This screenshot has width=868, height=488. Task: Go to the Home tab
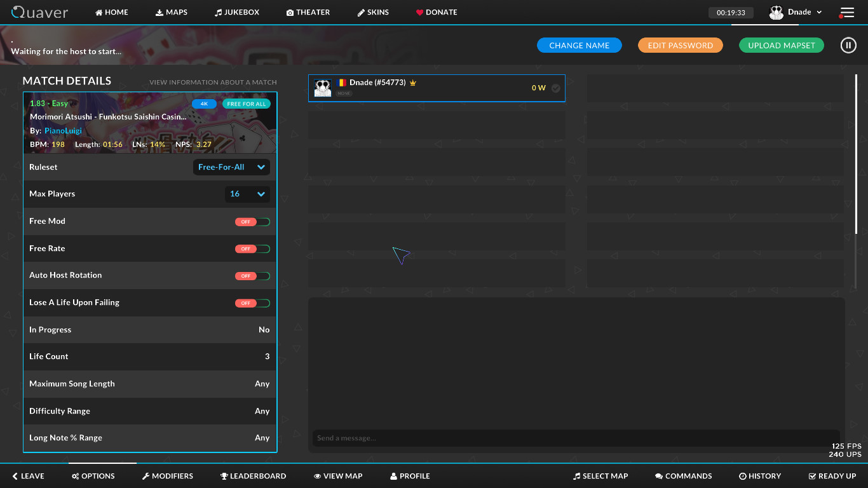(111, 12)
